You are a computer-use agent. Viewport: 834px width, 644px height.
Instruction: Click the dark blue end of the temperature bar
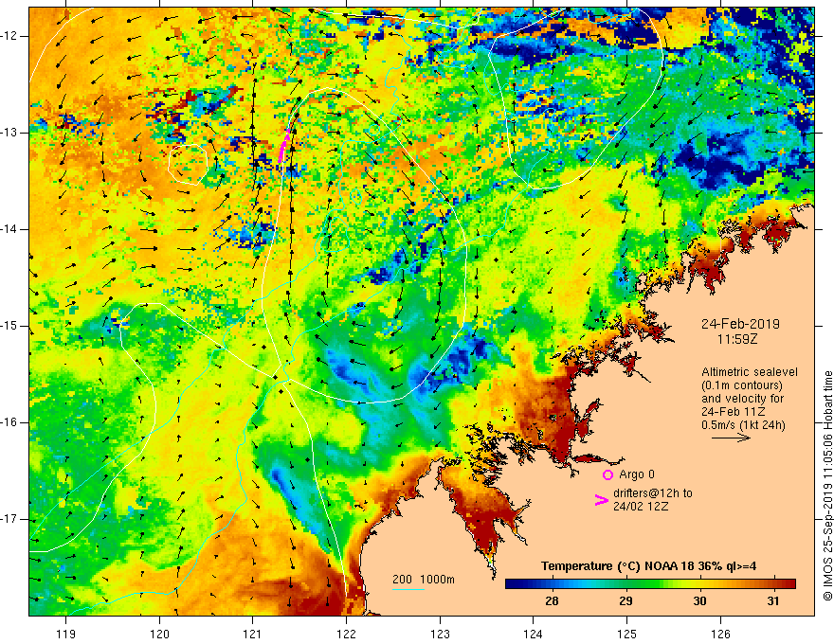point(512,584)
